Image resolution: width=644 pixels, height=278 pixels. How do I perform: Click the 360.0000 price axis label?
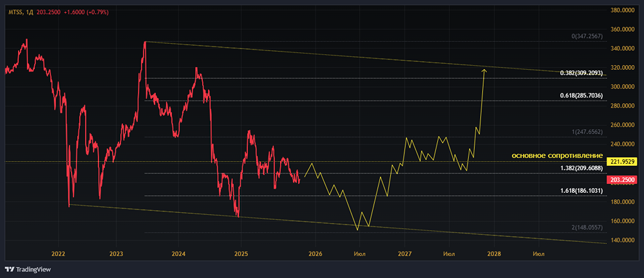click(622, 30)
